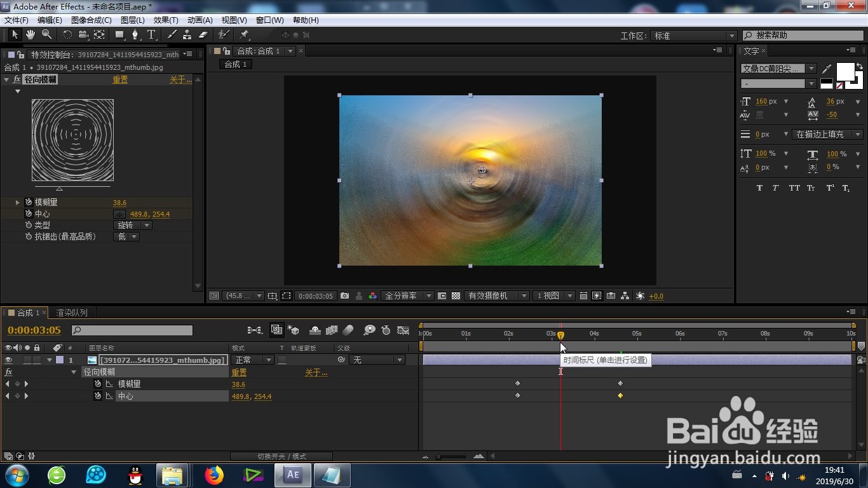Toggle 中心 stopwatch in timeline
Viewport: 868px width, 488px height.
(98, 396)
